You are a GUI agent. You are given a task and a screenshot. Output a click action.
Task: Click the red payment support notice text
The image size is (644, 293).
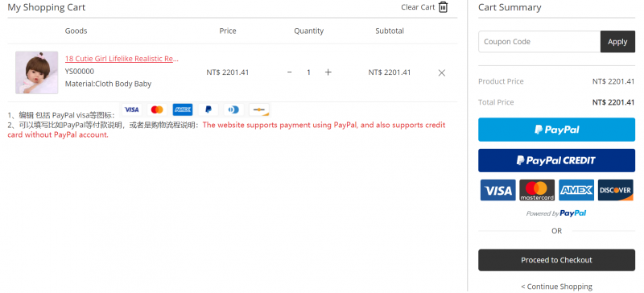tap(226, 130)
